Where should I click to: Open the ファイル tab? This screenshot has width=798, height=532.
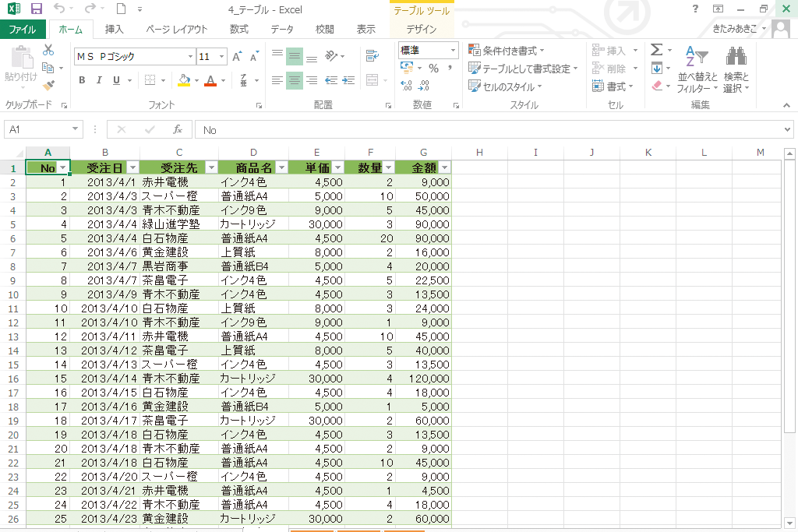23,30
